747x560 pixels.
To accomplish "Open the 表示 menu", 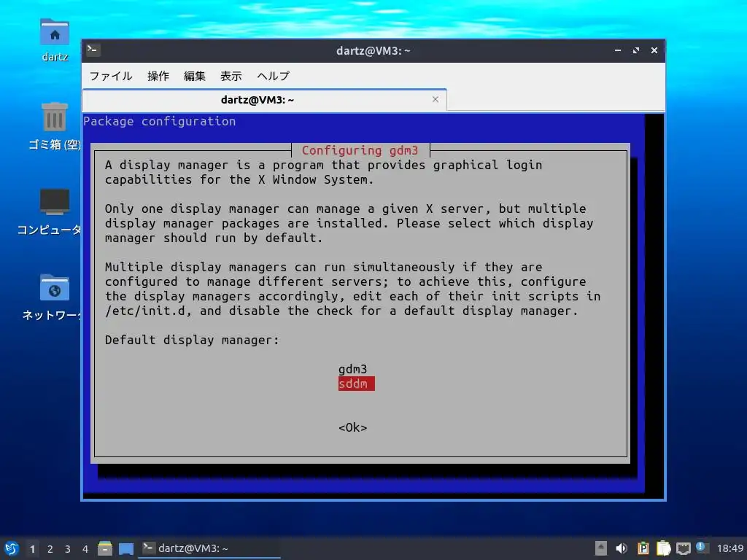I will 231,76.
